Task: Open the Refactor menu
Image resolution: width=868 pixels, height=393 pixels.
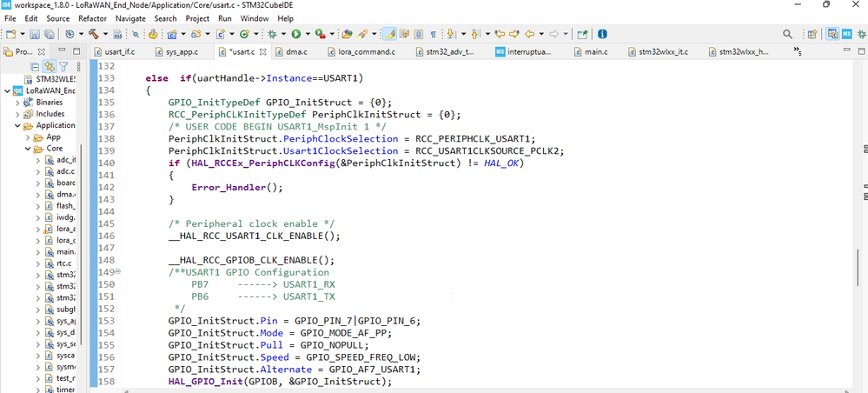Action: (92, 18)
